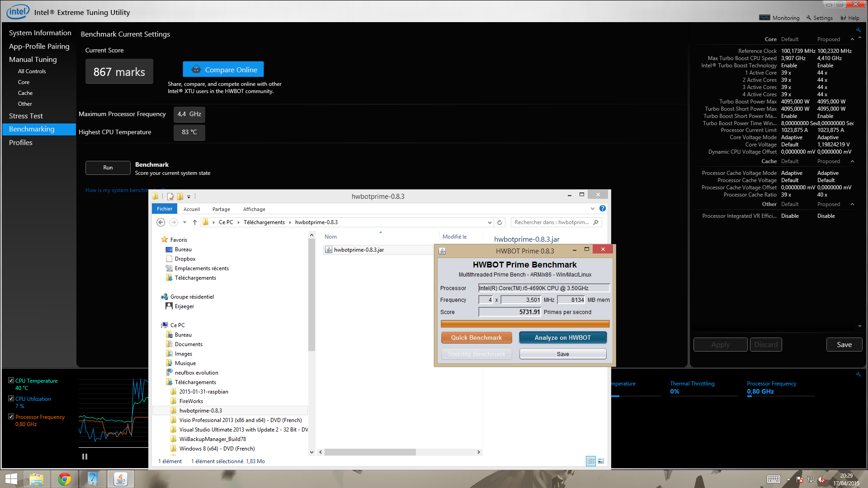
Task: Run the XTU benchmark
Action: [108, 168]
